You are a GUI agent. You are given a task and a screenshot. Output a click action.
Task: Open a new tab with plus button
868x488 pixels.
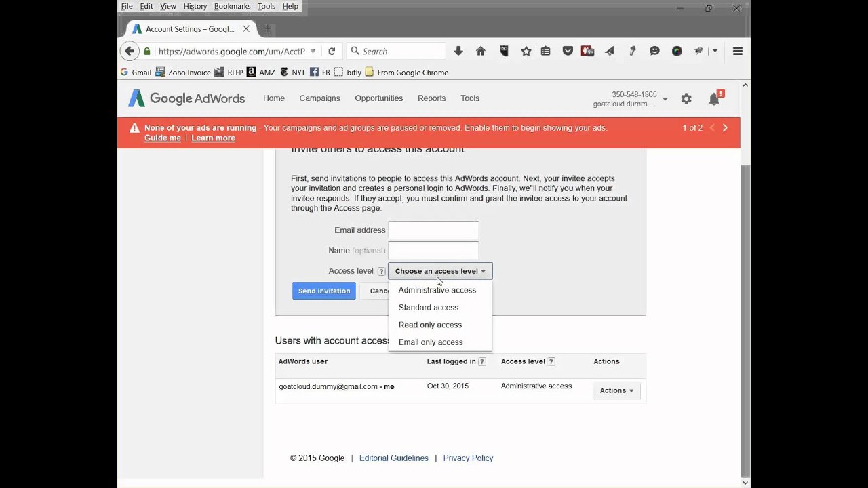[x=267, y=29]
